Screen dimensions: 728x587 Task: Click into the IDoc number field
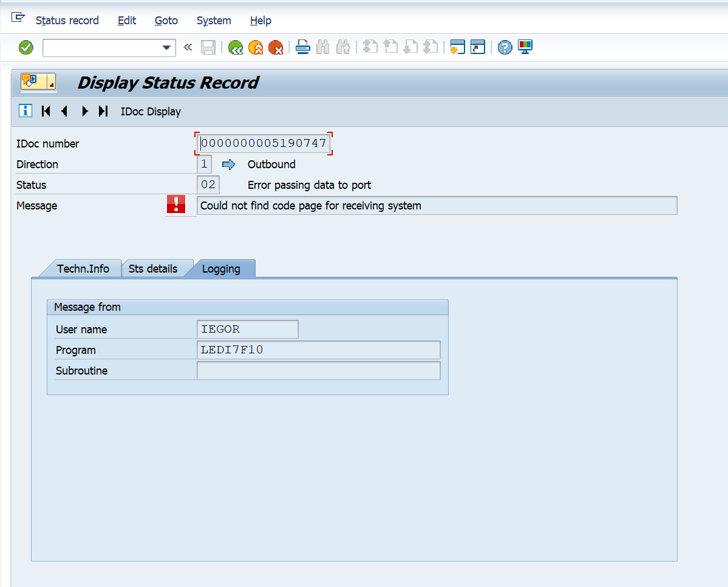point(264,144)
